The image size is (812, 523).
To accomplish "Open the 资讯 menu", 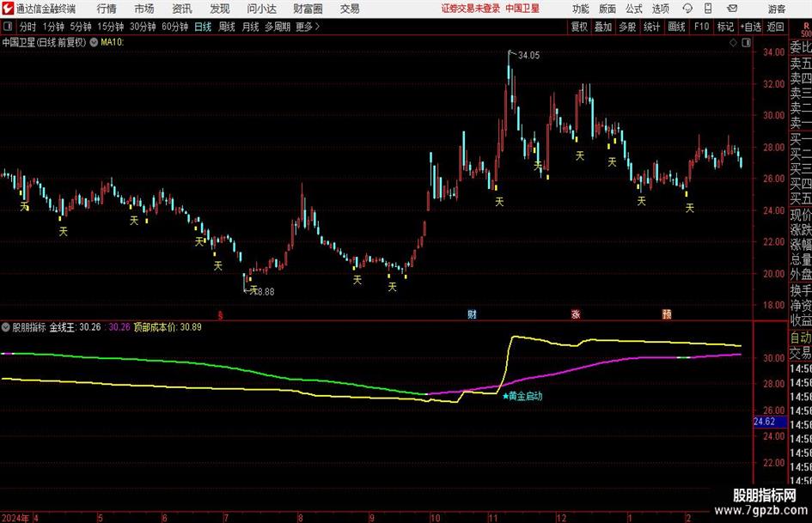I will point(182,9).
